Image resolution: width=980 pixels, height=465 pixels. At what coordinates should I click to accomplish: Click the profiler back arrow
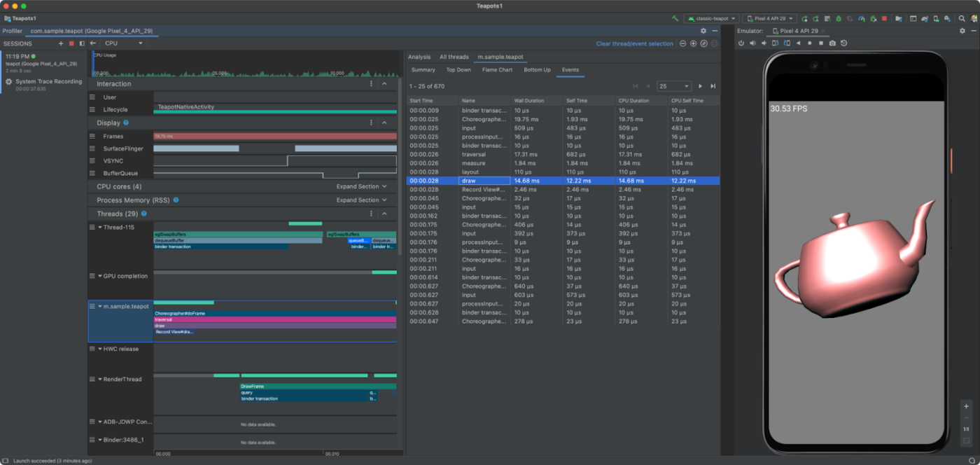point(93,43)
